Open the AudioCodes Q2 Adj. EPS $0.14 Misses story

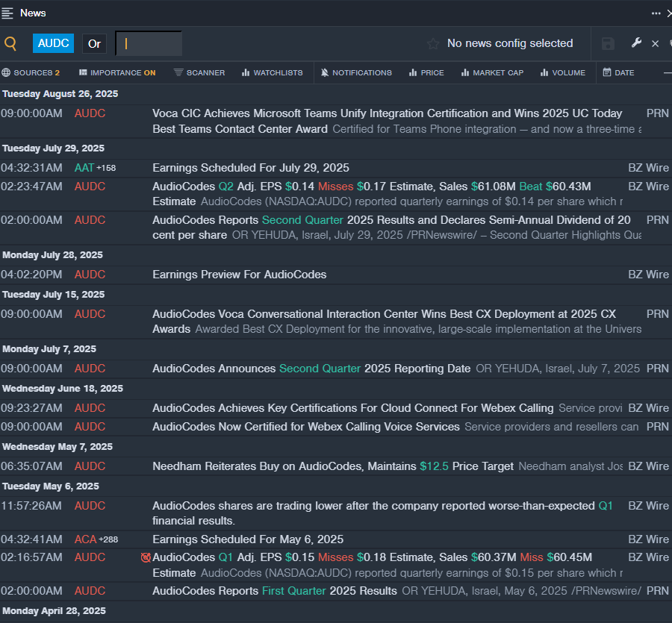(x=388, y=194)
